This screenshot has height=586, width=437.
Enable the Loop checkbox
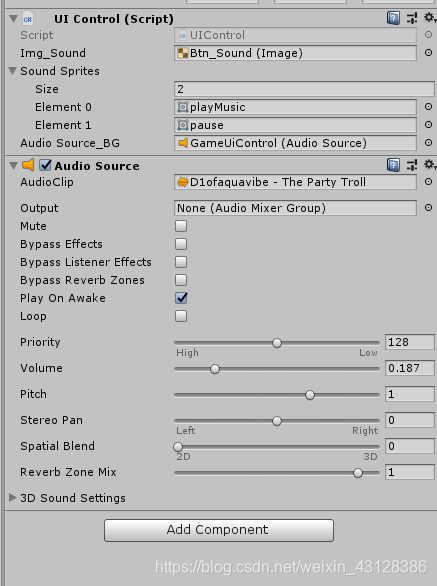click(x=181, y=316)
